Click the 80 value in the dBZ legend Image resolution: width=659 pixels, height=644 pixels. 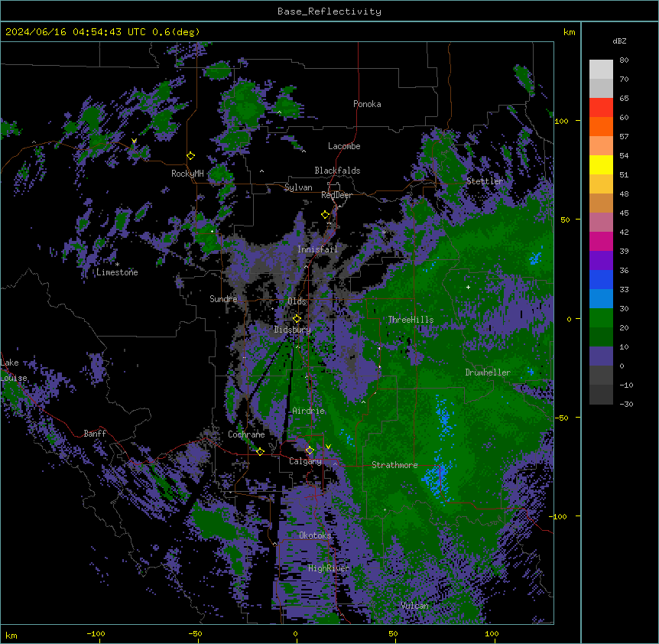pyautogui.click(x=624, y=60)
